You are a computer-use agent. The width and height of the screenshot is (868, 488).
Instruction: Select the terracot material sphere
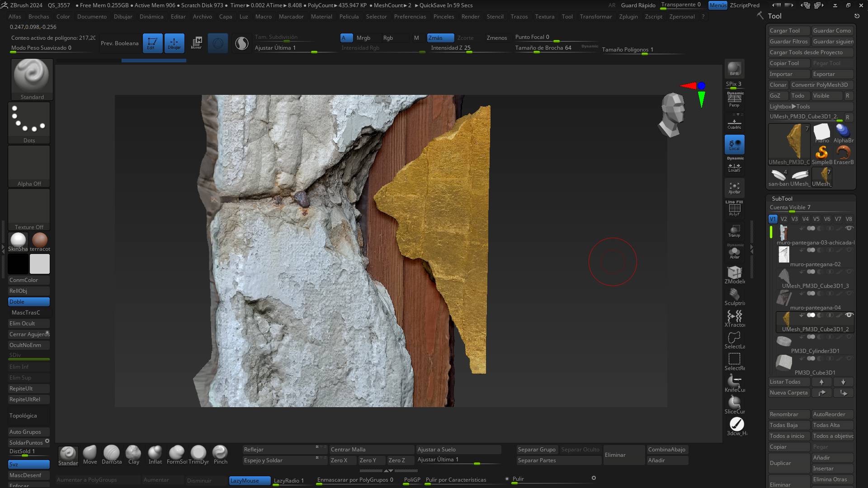tap(40, 240)
